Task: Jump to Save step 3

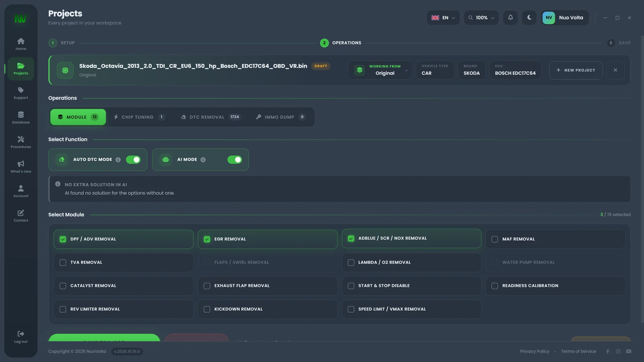Action: [619, 43]
